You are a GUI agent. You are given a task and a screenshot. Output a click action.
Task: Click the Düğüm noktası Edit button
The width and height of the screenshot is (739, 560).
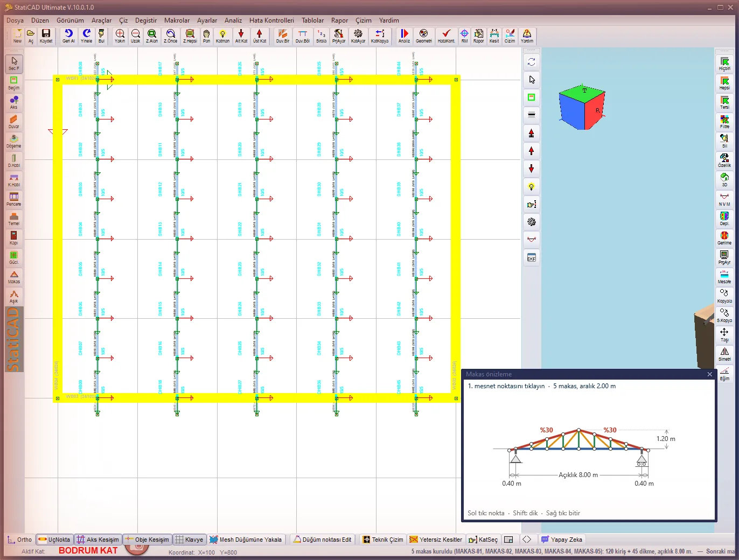322,540
